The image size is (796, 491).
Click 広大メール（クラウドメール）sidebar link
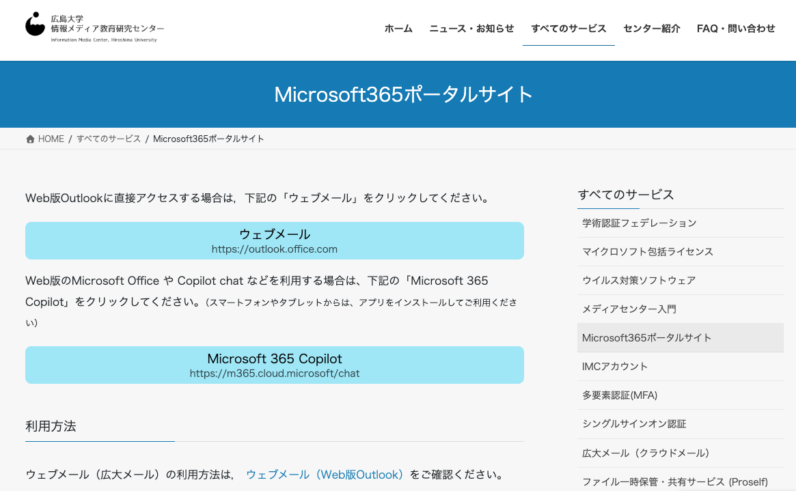[645, 453]
